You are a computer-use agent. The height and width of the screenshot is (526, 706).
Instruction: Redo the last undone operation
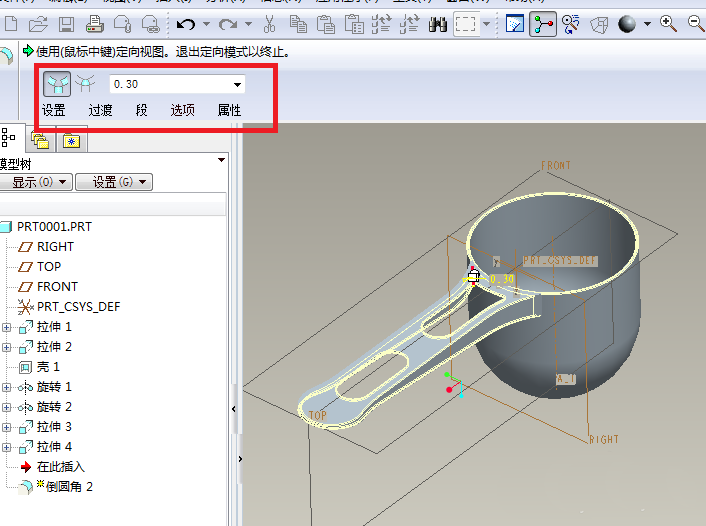(228, 24)
